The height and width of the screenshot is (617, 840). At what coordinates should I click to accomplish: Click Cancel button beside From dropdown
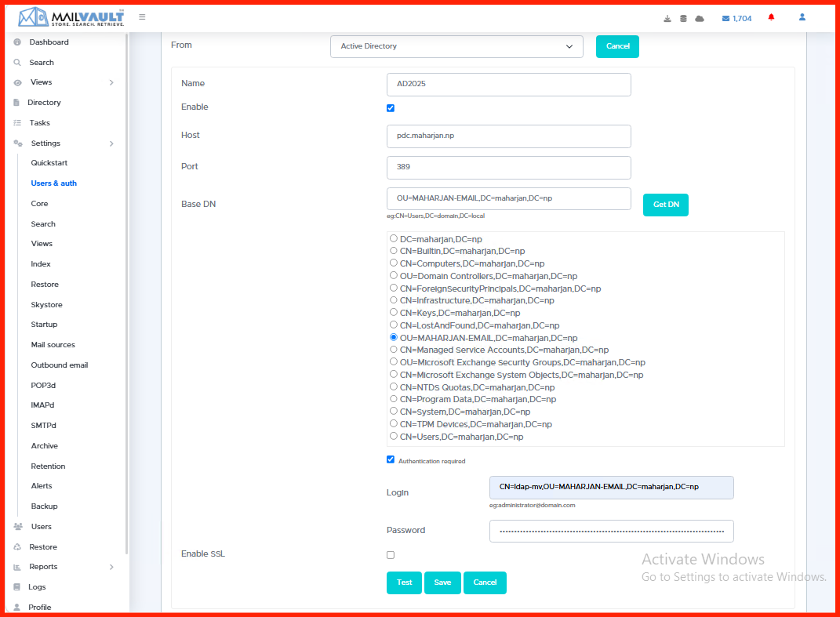click(618, 46)
